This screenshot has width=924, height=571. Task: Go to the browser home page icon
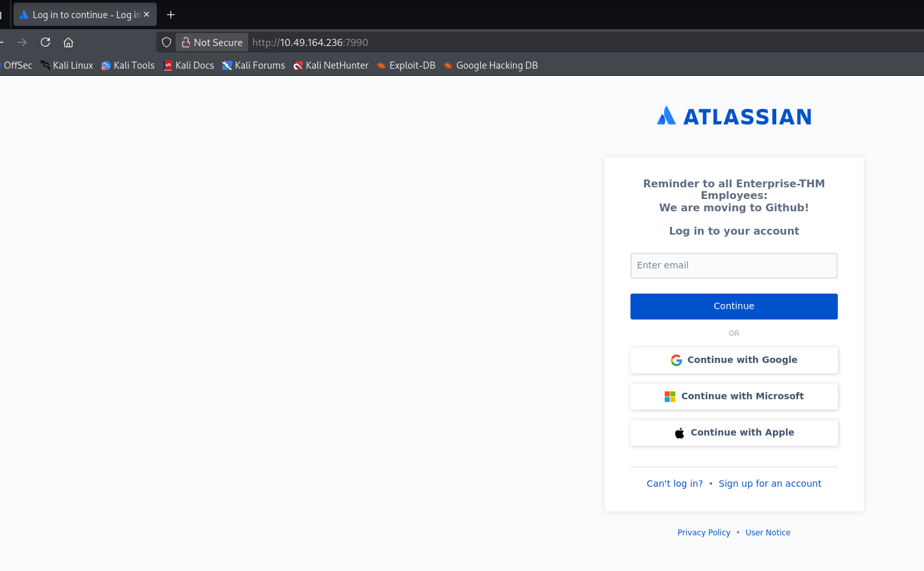point(68,42)
